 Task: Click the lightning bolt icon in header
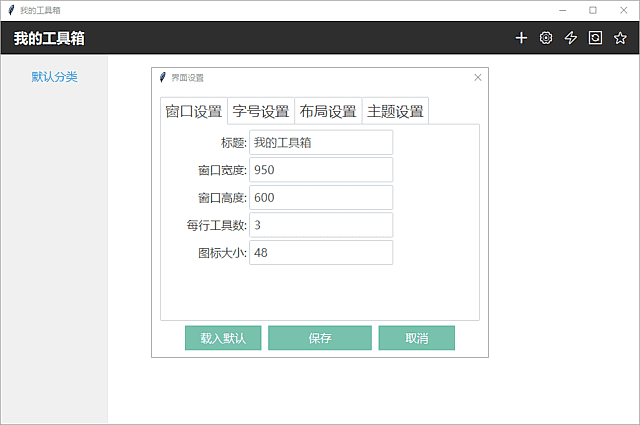tap(571, 38)
